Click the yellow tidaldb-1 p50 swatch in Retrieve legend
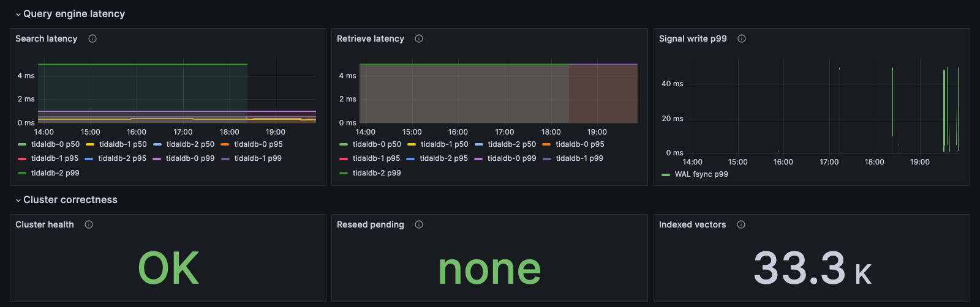This screenshot has height=307, width=980. pyautogui.click(x=412, y=145)
